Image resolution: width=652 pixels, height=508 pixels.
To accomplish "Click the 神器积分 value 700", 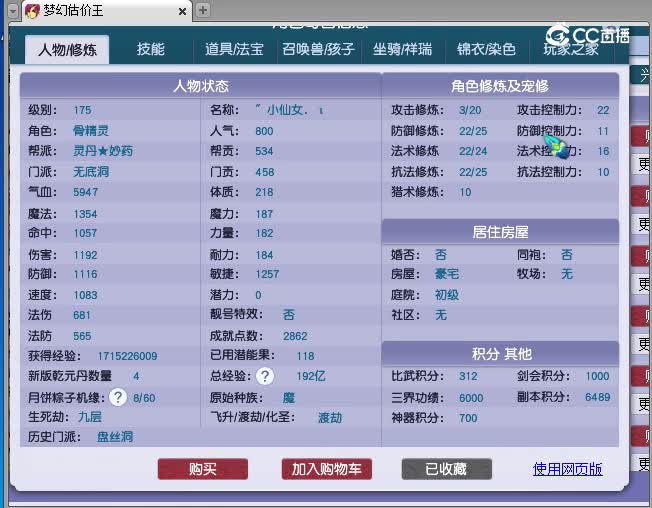I will tap(468, 418).
